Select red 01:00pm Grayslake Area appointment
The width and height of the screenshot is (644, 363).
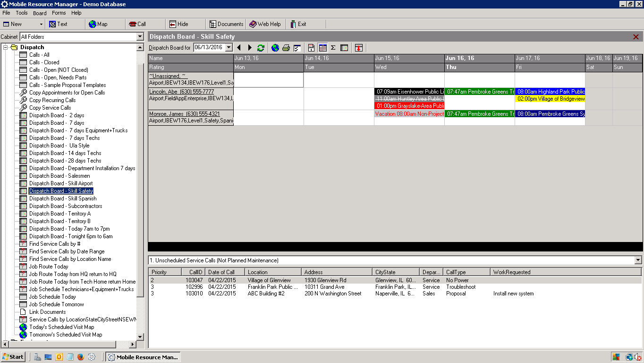[x=409, y=106]
